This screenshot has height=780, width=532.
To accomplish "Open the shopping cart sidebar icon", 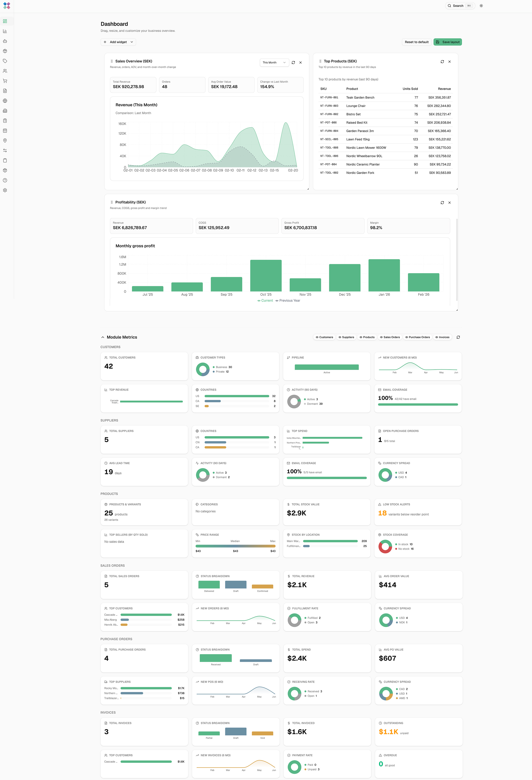I will 5,81.
